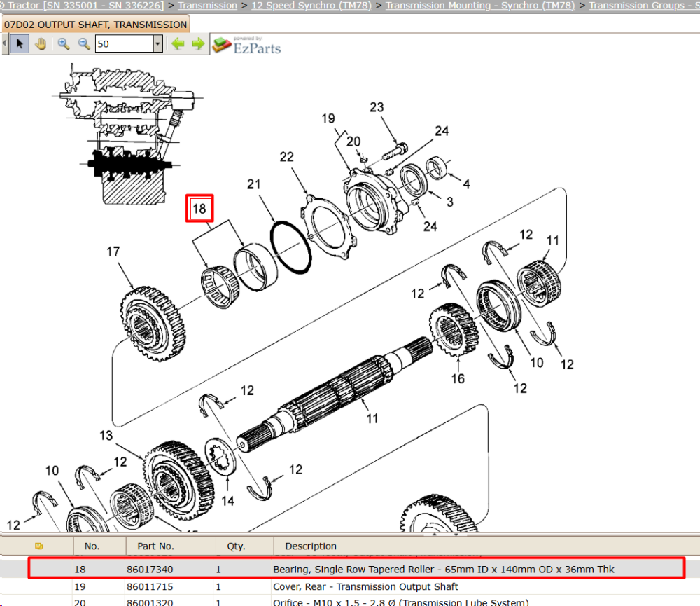Image resolution: width=700 pixels, height=606 pixels.
Task: Click callout number 16 in diagram
Action: pyautogui.click(x=458, y=379)
